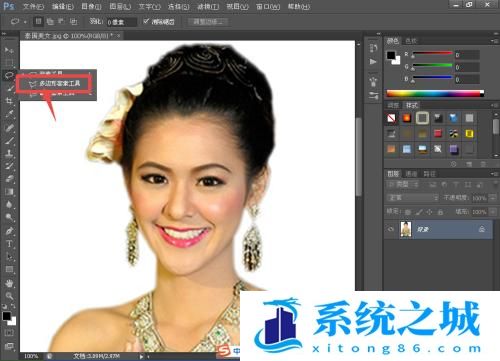Select the Rectangular Marquee tool
Viewport: 500px width, 361px height.
click(9, 63)
